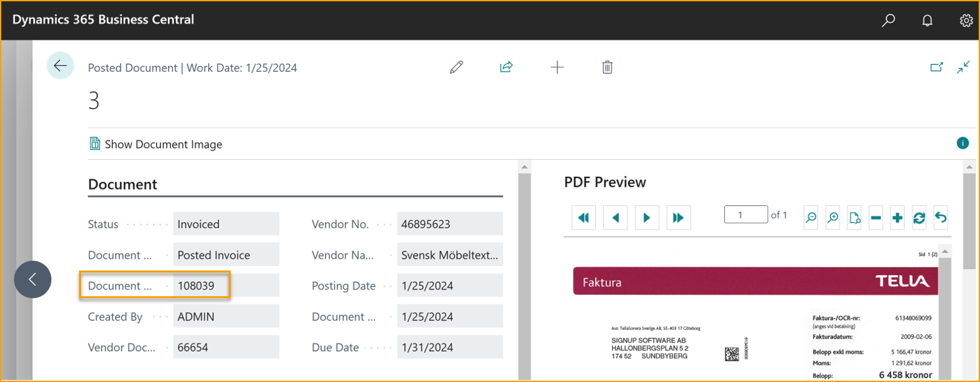Screen dimensions: 980x382
Task: Click Show Document Image action
Action: click(x=156, y=144)
